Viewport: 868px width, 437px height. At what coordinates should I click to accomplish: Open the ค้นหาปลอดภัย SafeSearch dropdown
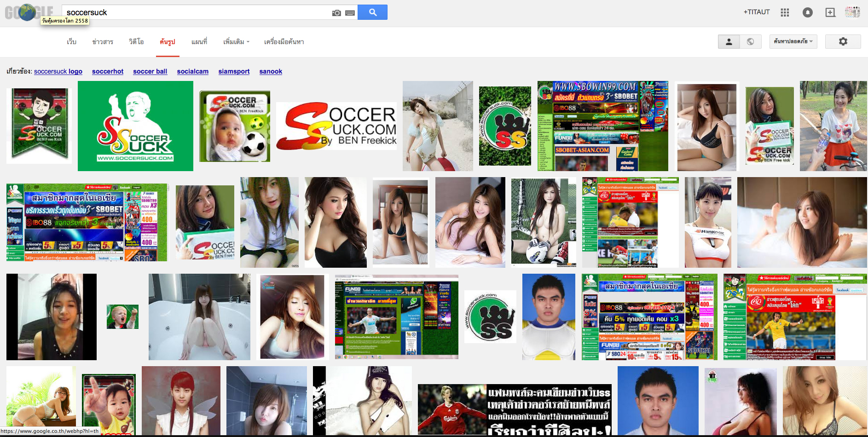(x=793, y=41)
